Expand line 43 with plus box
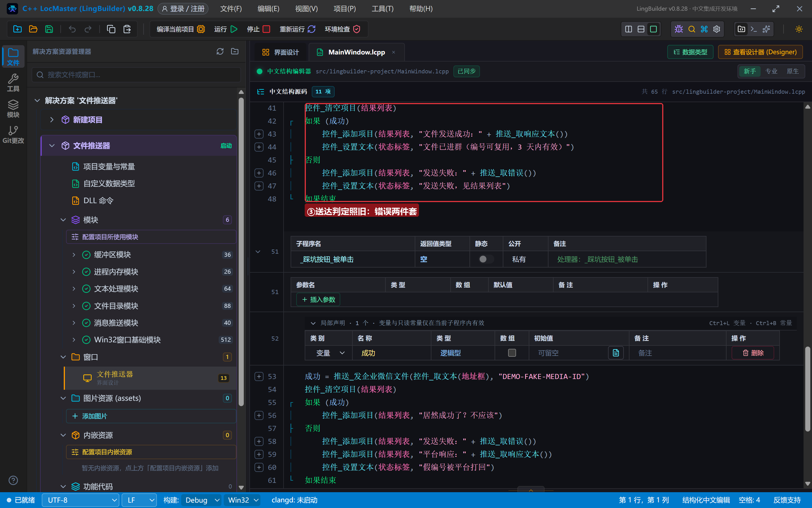The width and height of the screenshot is (812, 508). pos(259,134)
